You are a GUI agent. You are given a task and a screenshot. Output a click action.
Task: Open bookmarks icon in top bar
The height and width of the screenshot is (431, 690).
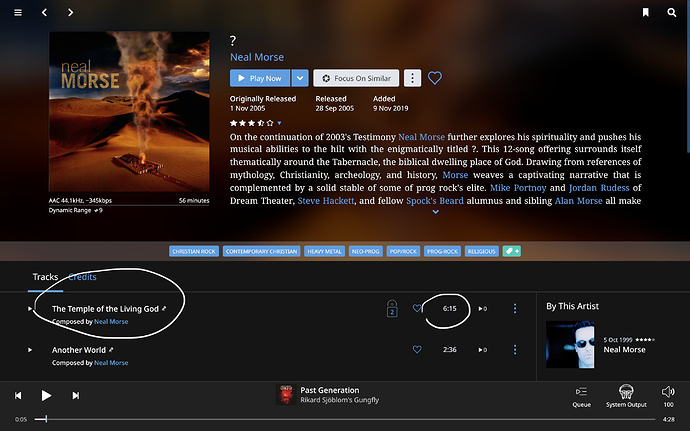(646, 12)
